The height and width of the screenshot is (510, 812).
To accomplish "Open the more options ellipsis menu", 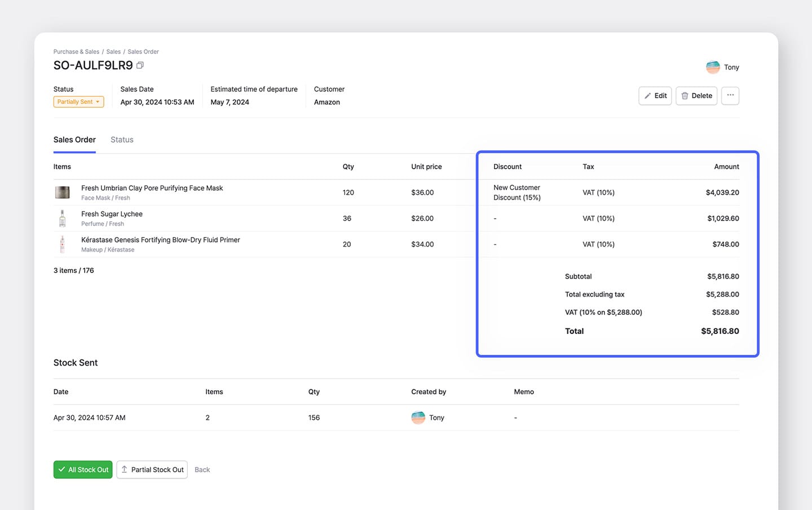I will click(x=730, y=95).
